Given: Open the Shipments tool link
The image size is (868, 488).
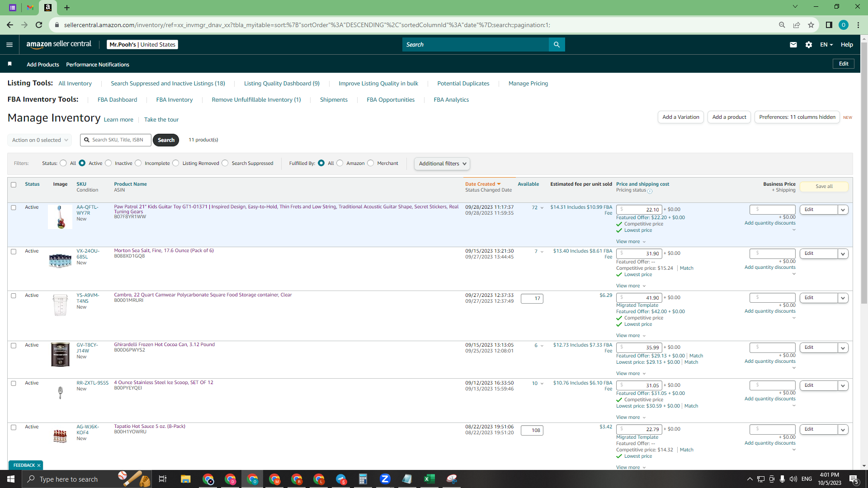Looking at the screenshot, I should (334, 99).
